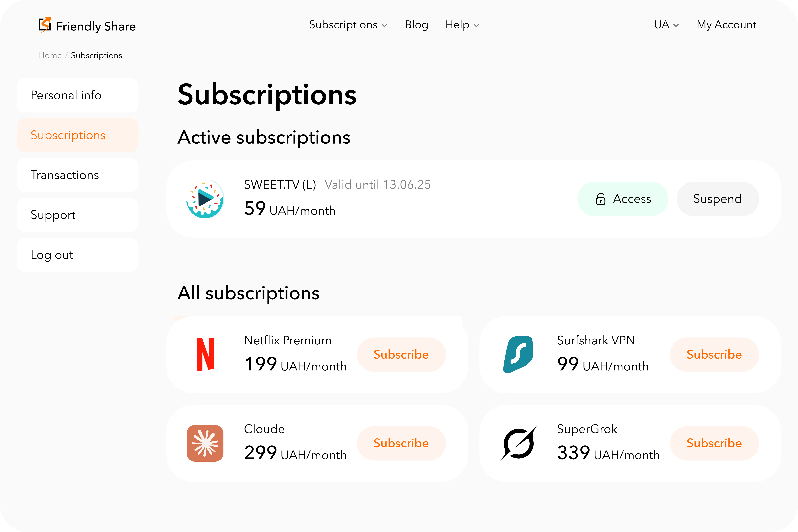Click the Netflix N logo icon
The width and height of the screenshot is (798, 532).
(x=205, y=354)
